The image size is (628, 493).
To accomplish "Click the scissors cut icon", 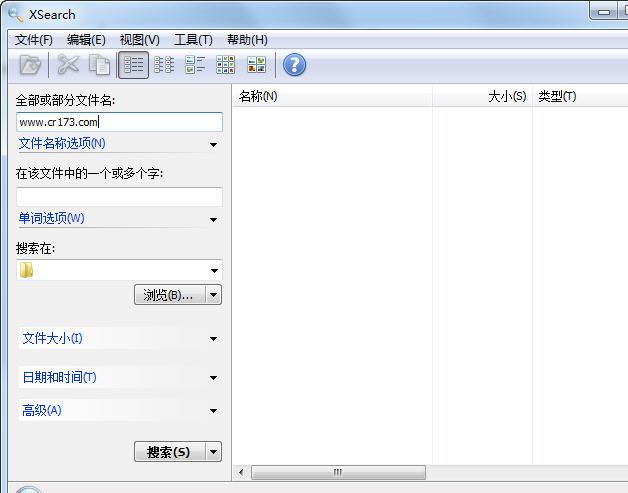I will coord(68,65).
